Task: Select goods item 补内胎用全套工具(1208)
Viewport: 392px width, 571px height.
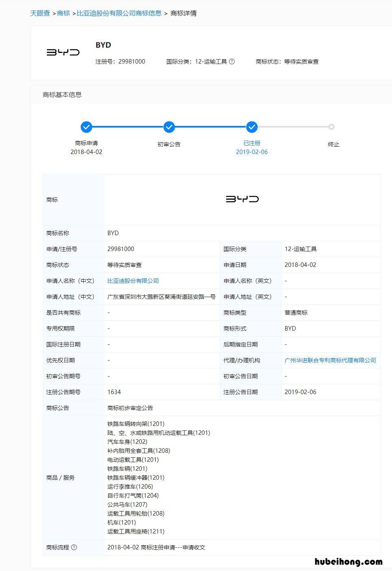Action: pos(139,451)
